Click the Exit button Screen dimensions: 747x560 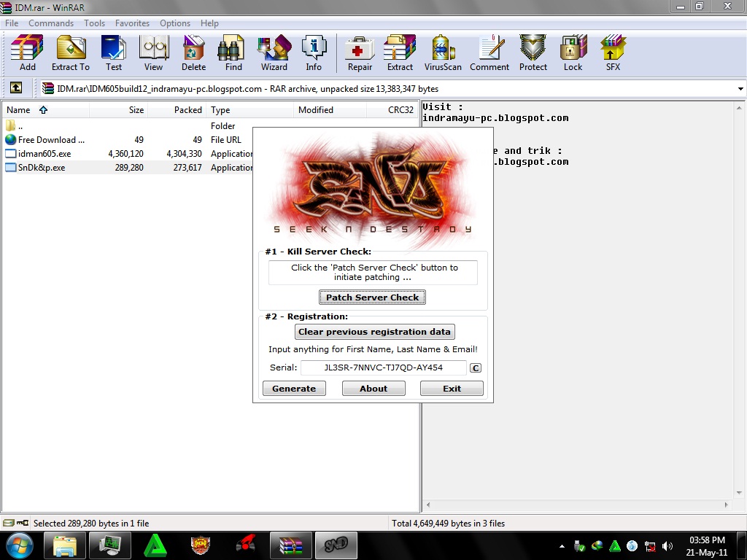[x=452, y=388]
